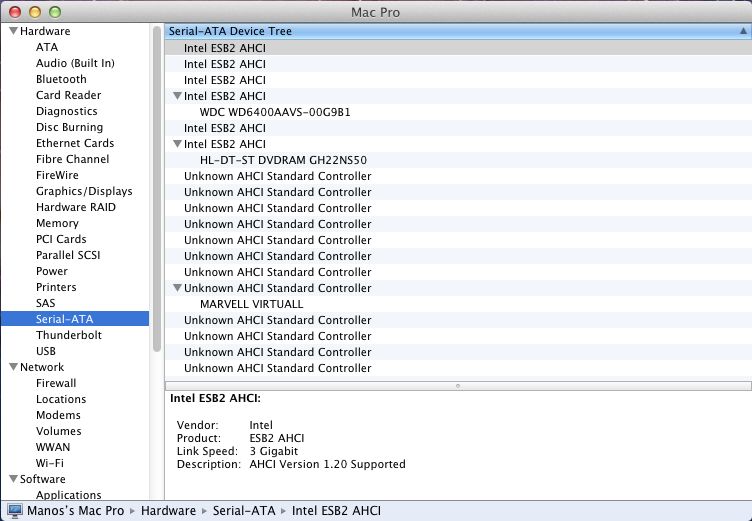Click the Serial-ATA Device Tree column header

(458, 31)
